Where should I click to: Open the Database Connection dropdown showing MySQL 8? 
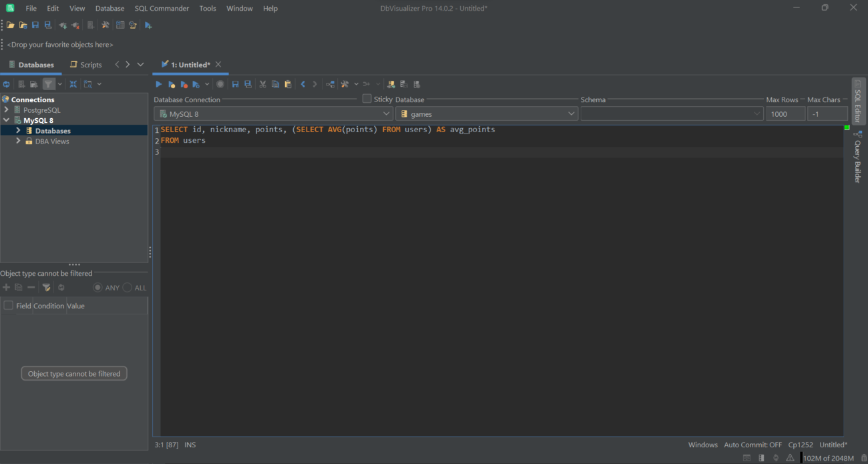coord(386,113)
